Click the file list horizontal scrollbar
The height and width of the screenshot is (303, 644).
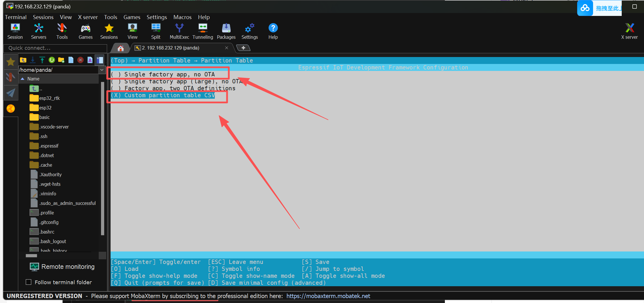click(32, 256)
